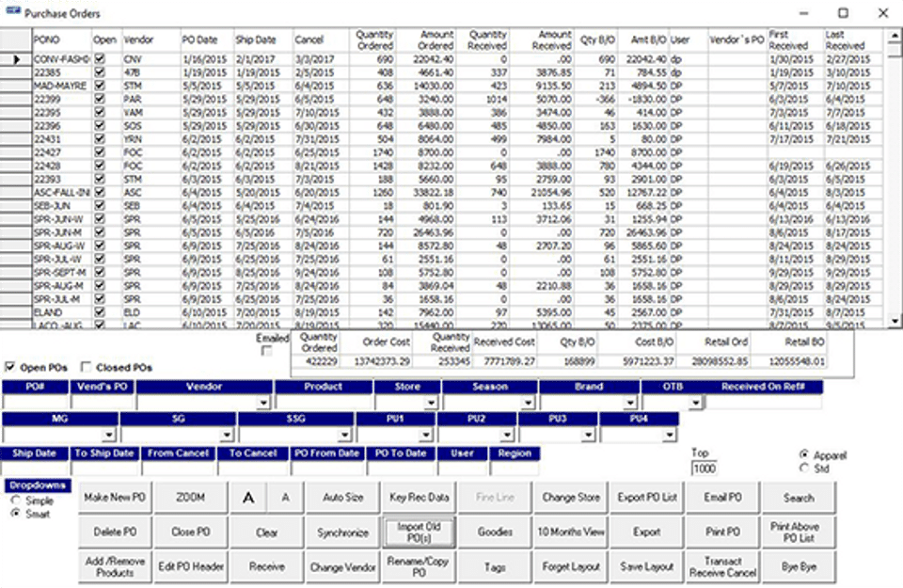The width and height of the screenshot is (903, 588).
Task: Click the Close PO button
Action: pos(191,532)
